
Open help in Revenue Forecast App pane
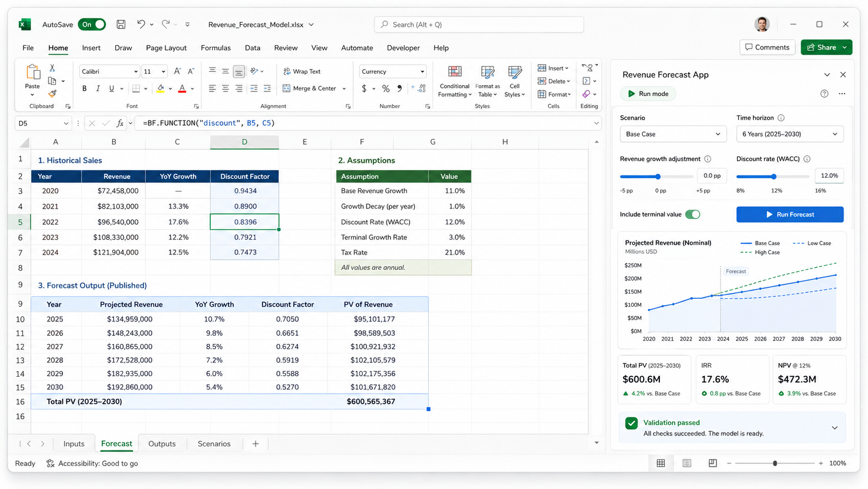824,94
